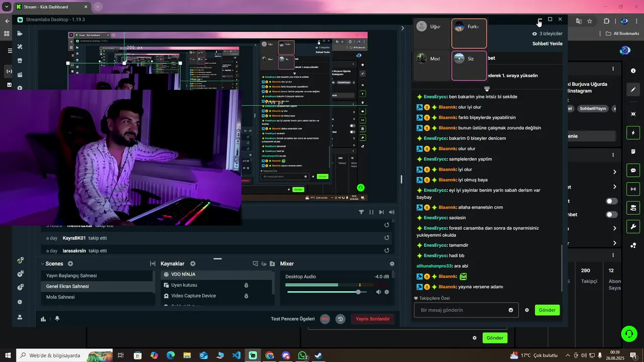Switch to Genel Ekran Sahnesi scene
The width and height of the screenshot is (644, 362).
[x=97, y=286]
